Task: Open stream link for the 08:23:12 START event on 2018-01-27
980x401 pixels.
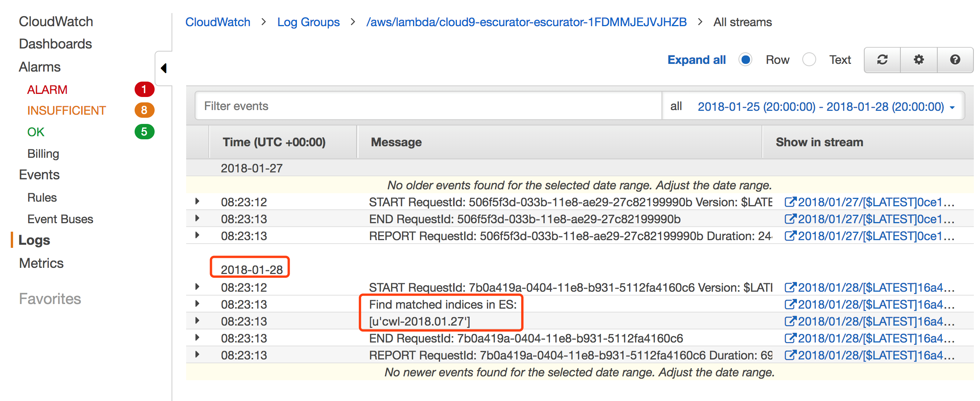Action: pyautogui.click(x=869, y=202)
